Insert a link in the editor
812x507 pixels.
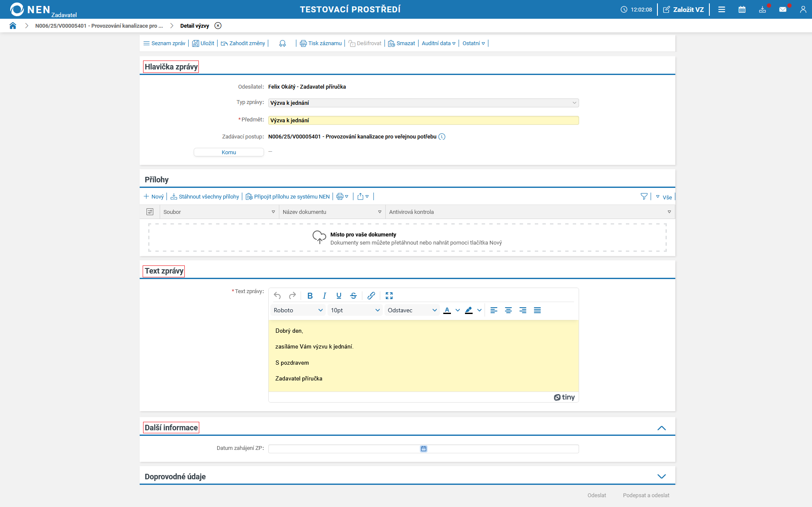371,296
